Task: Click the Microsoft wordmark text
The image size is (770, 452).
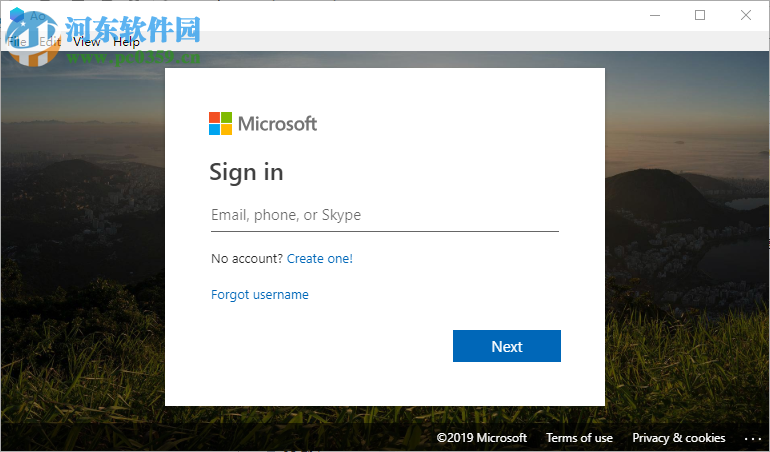Action: (277, 124)
